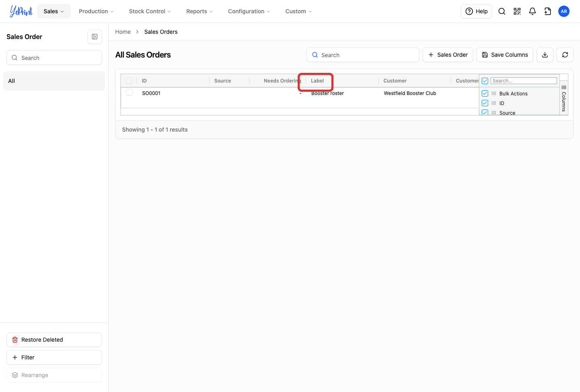Focus the sidebar Search field

tap(54, 58)
